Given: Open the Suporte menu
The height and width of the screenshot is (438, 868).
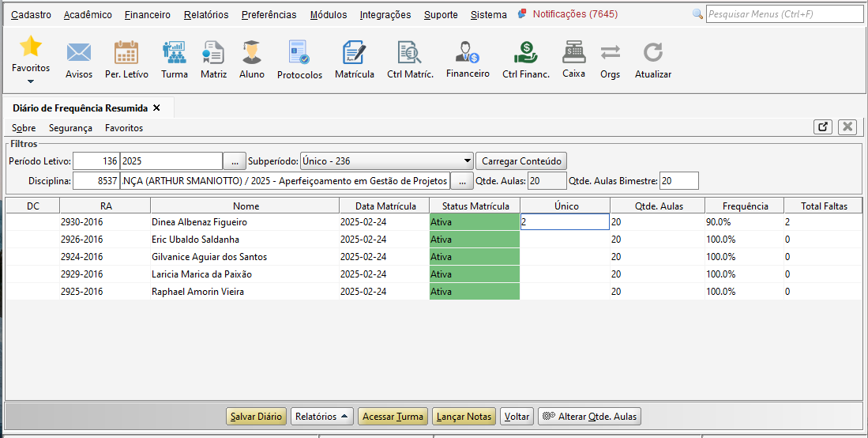Looking at the screenshot, I should [441, 15].
